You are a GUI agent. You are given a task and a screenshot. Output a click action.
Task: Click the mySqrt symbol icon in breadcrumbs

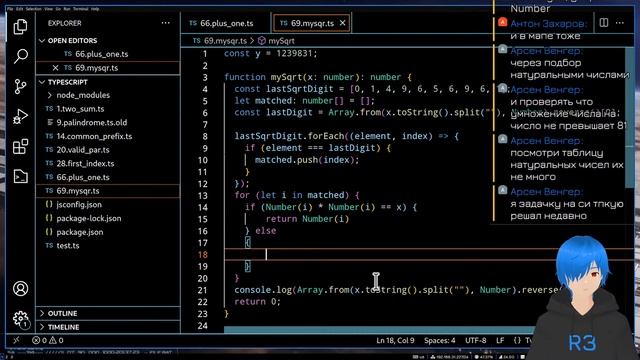262,41
